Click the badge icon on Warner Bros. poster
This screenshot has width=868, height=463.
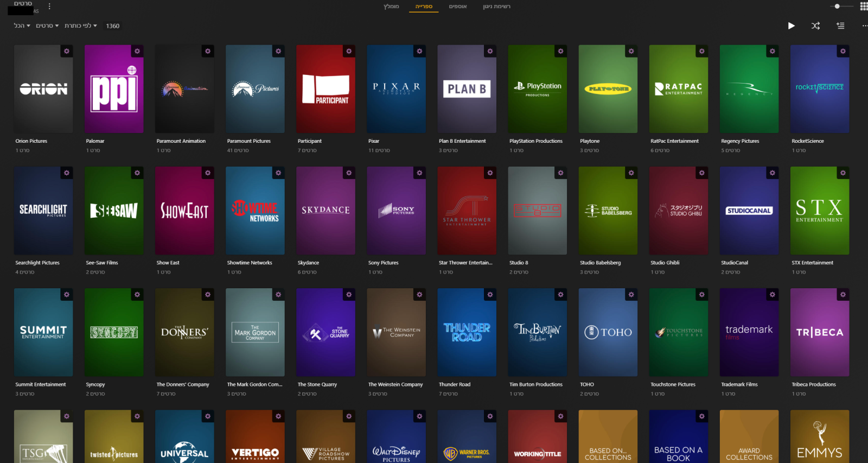pyautogui.click(x=490, y=416)
